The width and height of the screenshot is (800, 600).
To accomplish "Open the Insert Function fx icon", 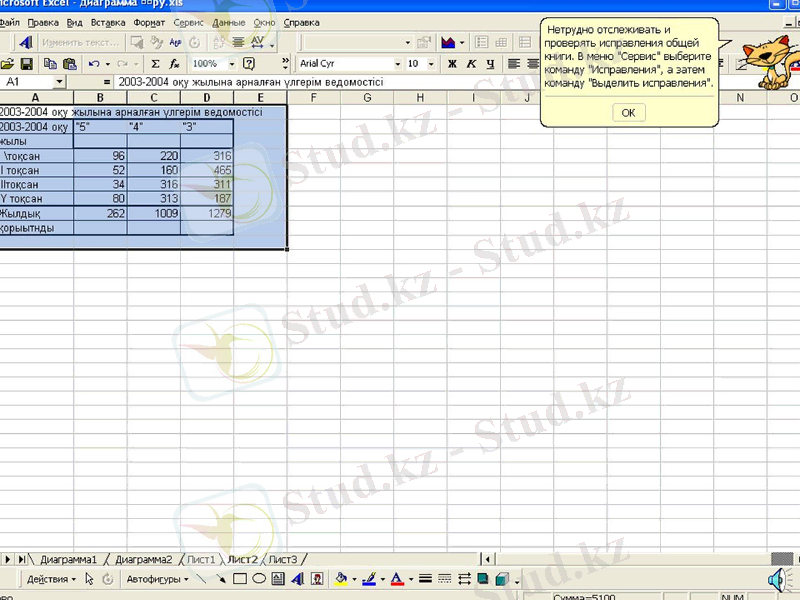I will (174, 63).
